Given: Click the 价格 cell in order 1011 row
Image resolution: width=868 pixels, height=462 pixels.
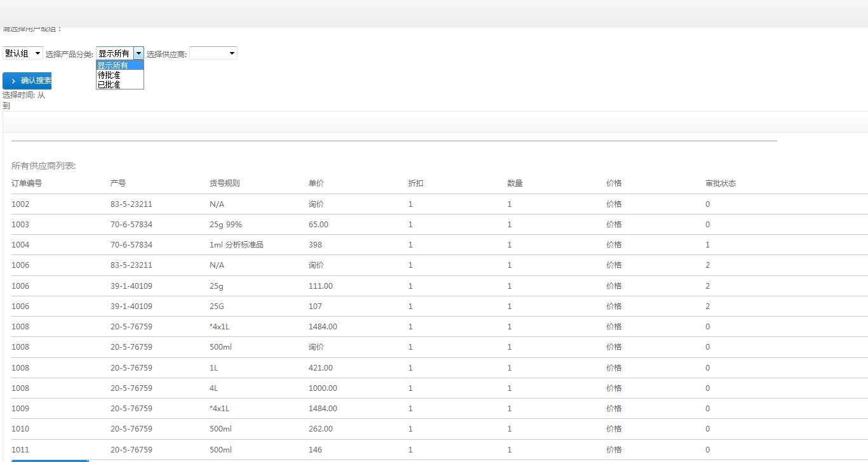Looking at the screenshot, I should tap(614, 450).
